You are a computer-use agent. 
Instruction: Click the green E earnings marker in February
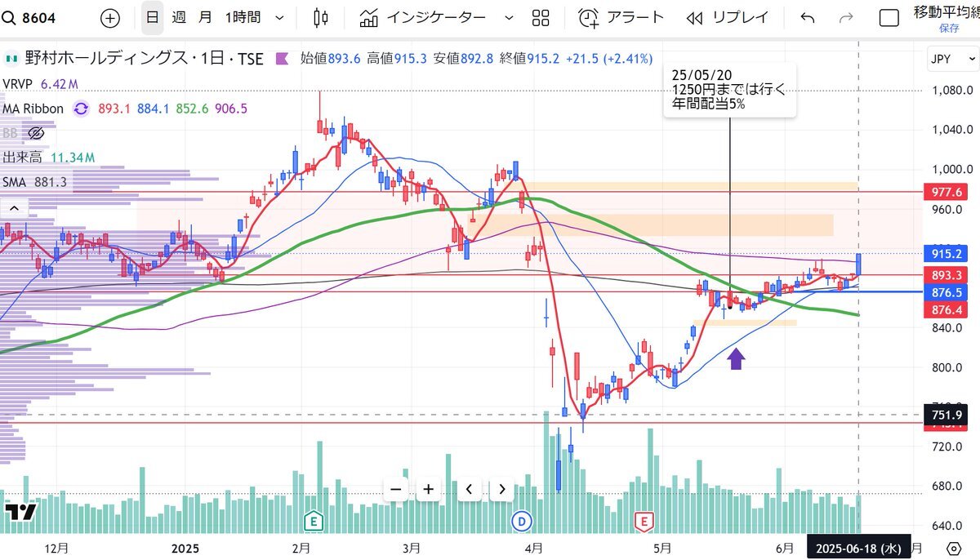point(312,520)
